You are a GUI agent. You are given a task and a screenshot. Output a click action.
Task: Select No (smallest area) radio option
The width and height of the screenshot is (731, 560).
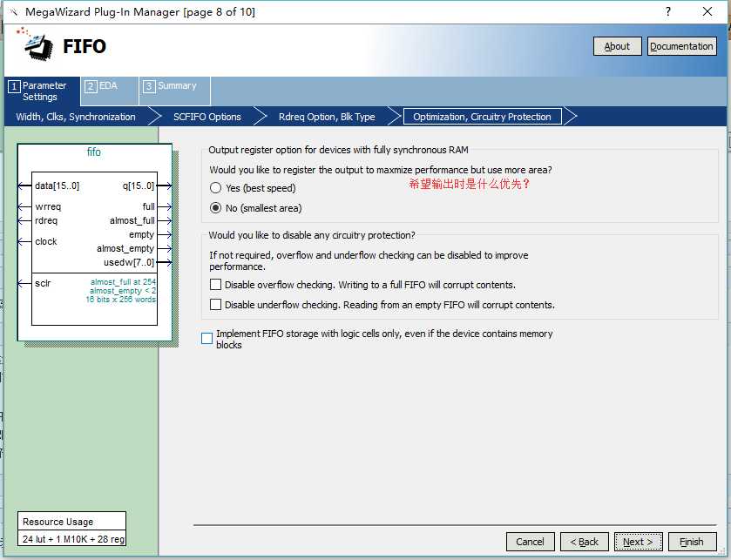(x=215, y=208)
